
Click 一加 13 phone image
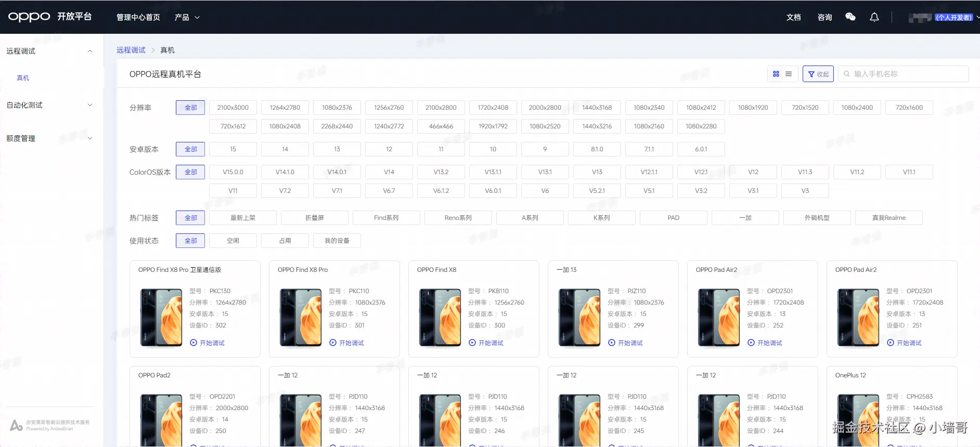click(x=579, y=318)
